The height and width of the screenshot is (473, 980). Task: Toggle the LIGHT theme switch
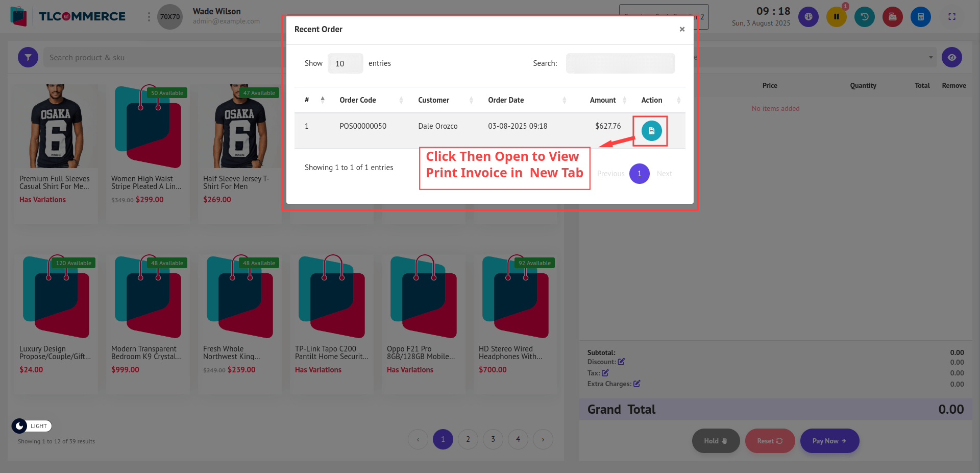[32, 425]
